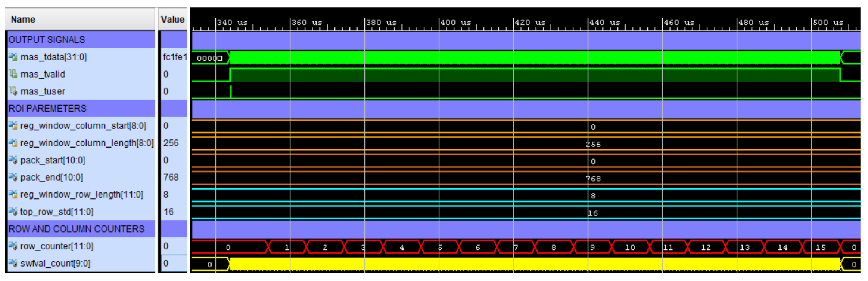Select the swfval_count signal icon
Screen dimensions: 868x281
13,263
